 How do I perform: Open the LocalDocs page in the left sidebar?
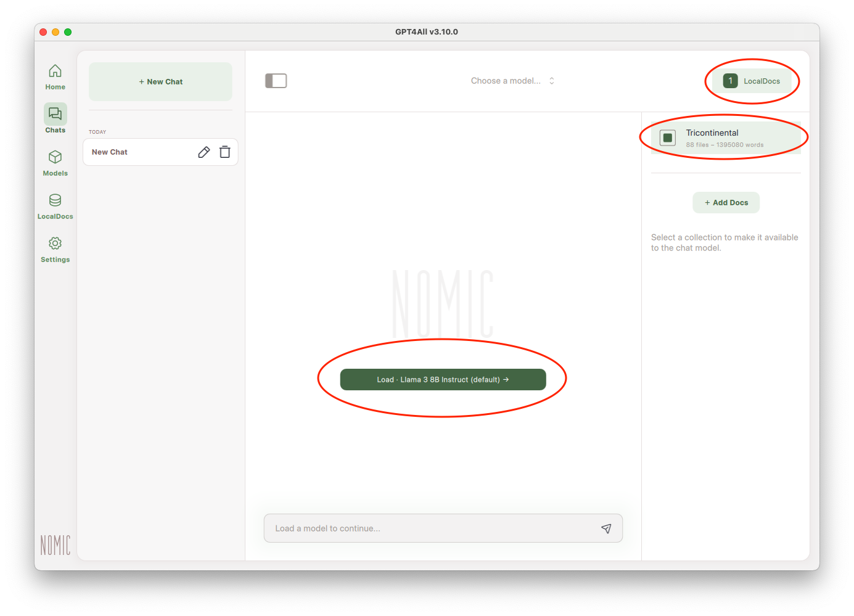55,207
